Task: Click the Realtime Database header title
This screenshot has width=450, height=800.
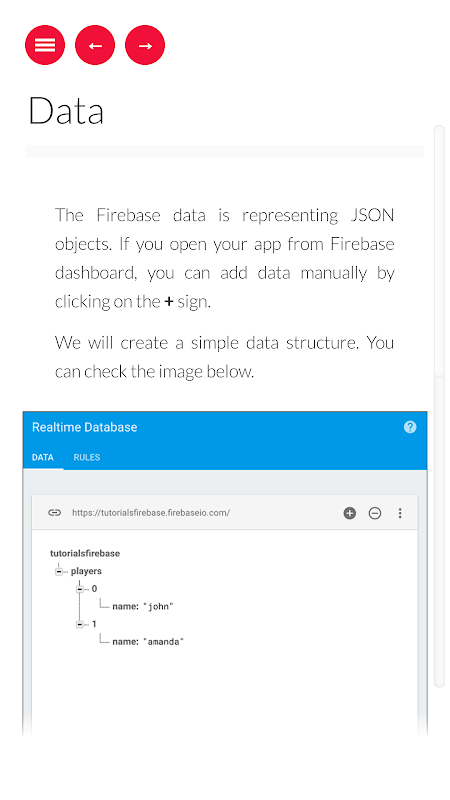Action: click(x=85, y=427)
